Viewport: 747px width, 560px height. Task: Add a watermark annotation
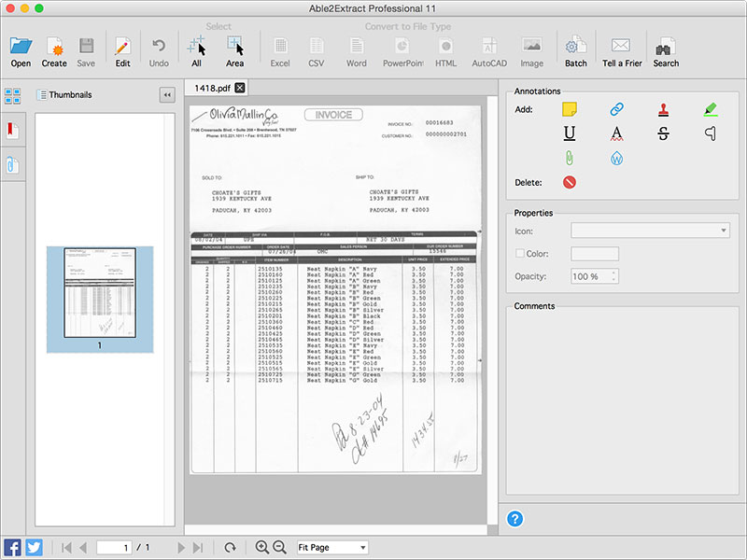click(616, 158)
